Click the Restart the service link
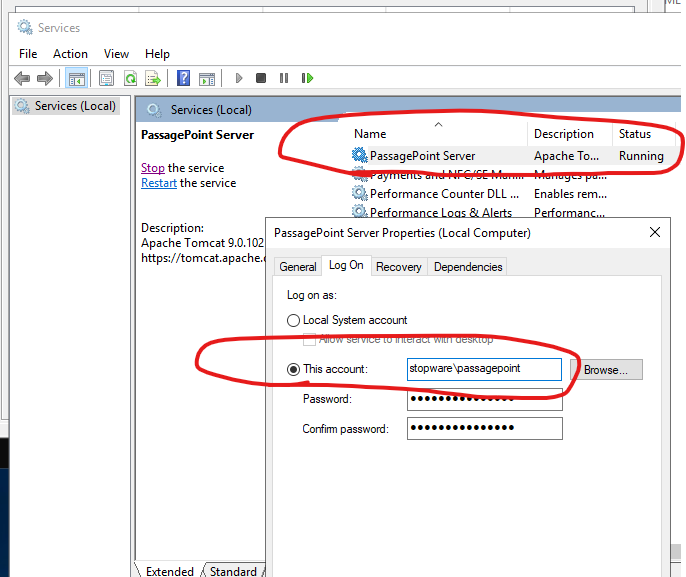The height and width of the screenshot is (577, 686). [159, 183]
